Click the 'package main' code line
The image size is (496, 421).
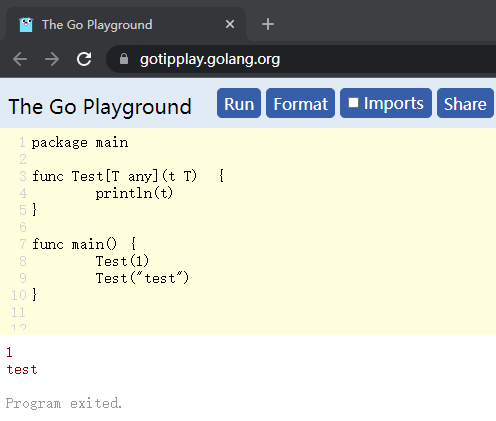tap(80, 143)
